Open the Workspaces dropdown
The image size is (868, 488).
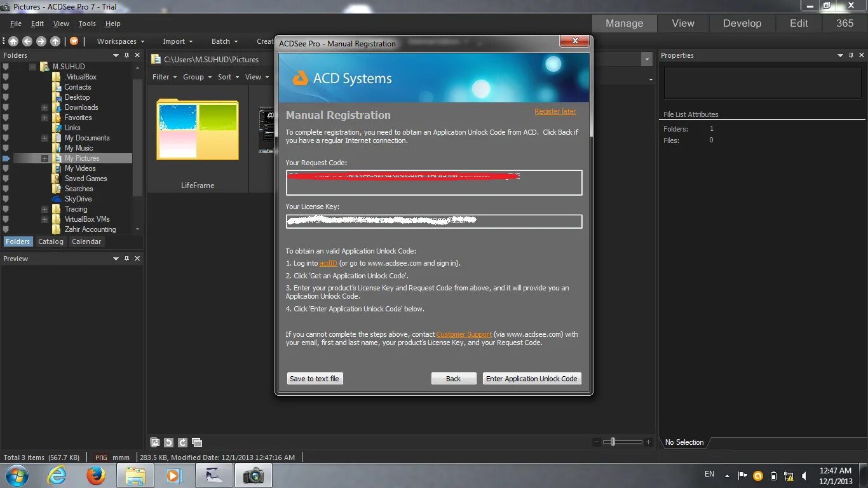tap(121, 41)
